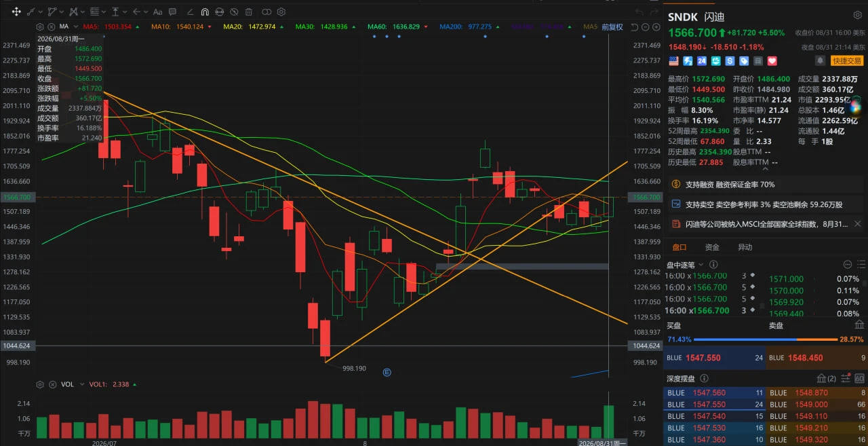The image size is (868, 446).
Task: Open MA indicator settings gear
Action: [x=40, y=26]
